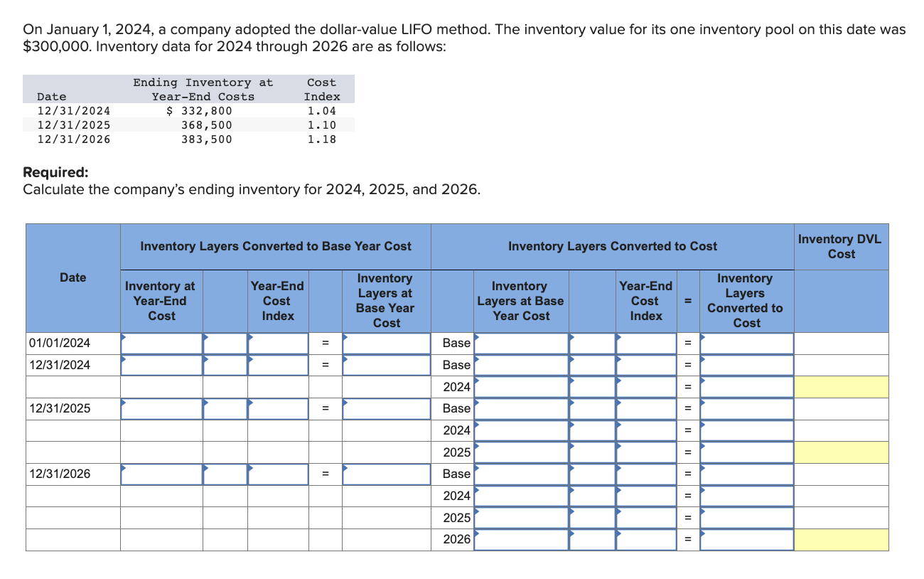924x579 pixels.
Task: Select left base year cost result field for worksheet 12/31/2025
Action: click(x=386, y=408)
